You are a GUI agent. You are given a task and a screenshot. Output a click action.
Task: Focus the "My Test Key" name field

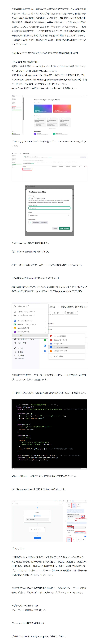tap(49, 208)
